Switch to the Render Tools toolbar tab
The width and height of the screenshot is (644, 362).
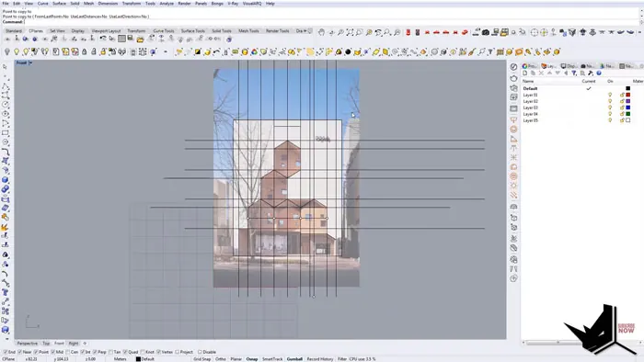point(277,30)
